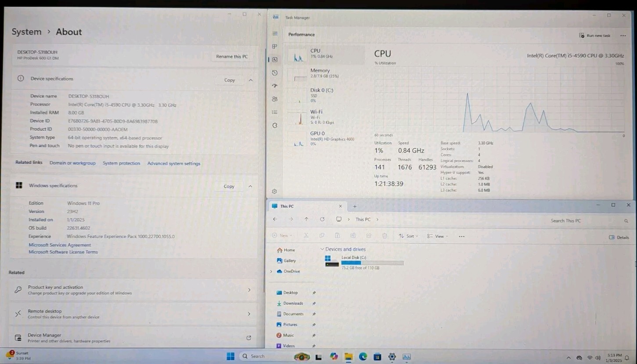Open Desktop in Quick access
Screen dimensions: 637x364
pyautogui.click(x=288, y=292)
